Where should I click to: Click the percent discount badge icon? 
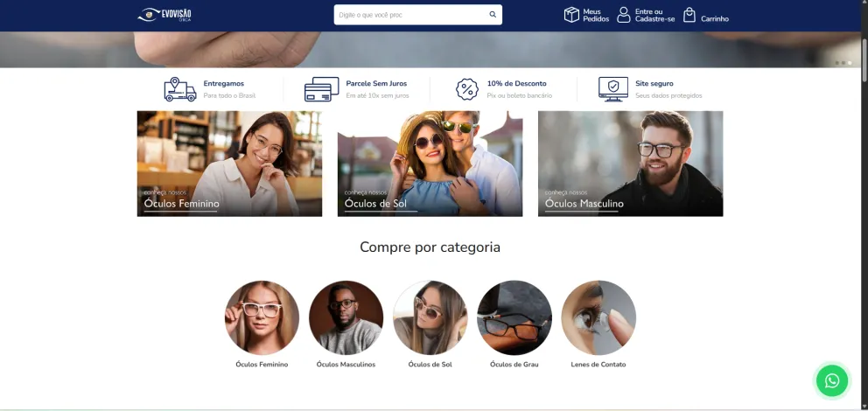467,89
